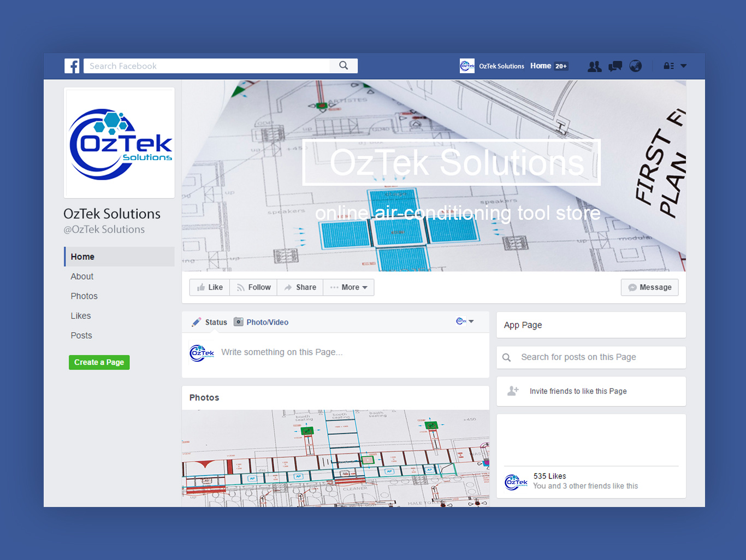Click the Status pencil icon
Viewport: 746px width, 560px height.
point(197,322)
